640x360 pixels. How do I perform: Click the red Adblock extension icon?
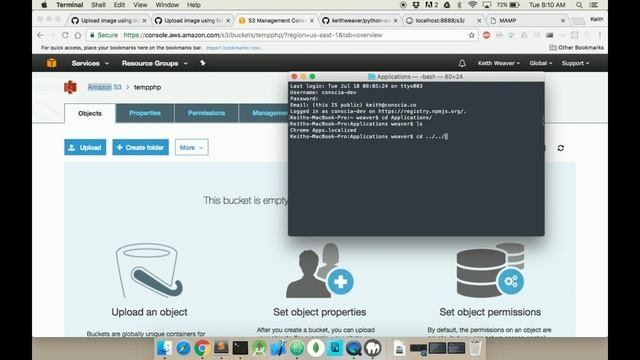pyautogui.click(x=486, y=35)
